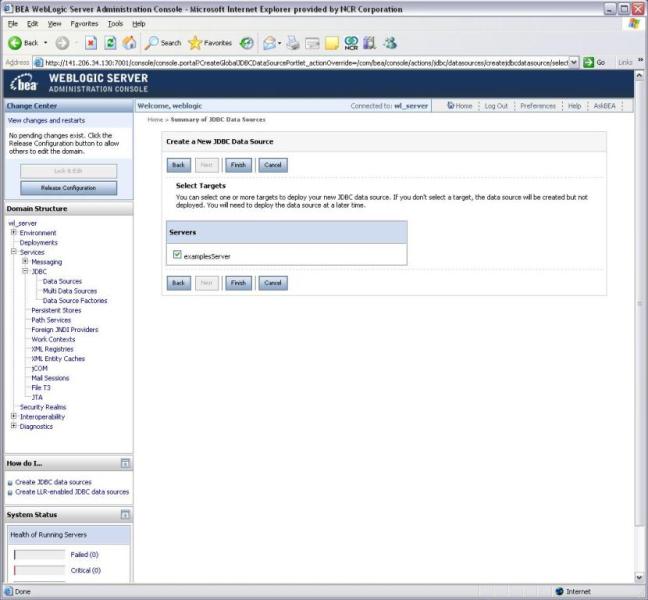Click the Messenger people icon in toolbar
Image resolution: width=648 pixels, height=600 pixels.
click(x=390, y=43)
